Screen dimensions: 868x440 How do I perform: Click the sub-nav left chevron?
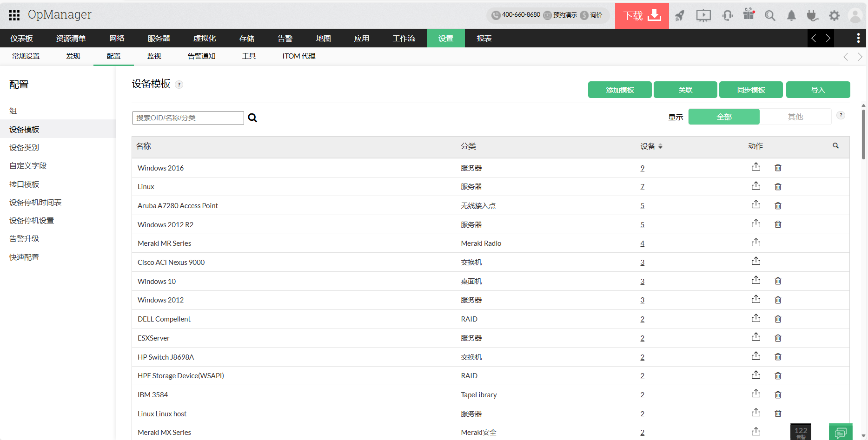click(x=846, y=57)
